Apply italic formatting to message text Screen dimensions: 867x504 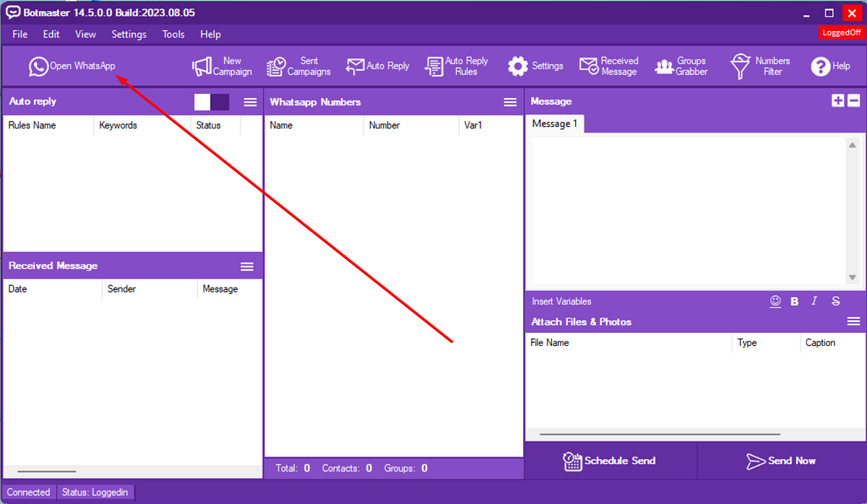[x=814, y=301]
